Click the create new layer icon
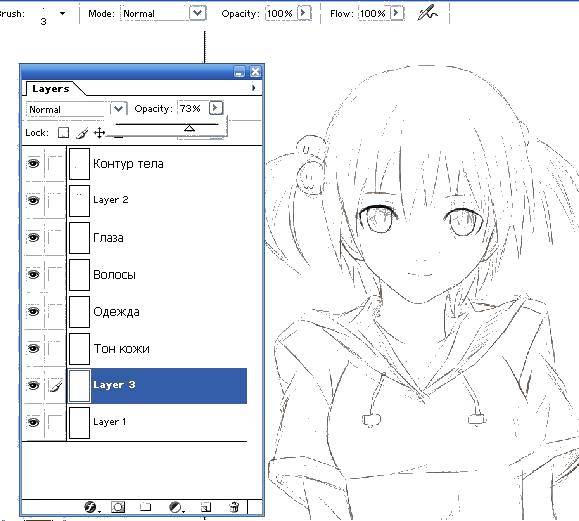579x521 pixels. point(205,507)
